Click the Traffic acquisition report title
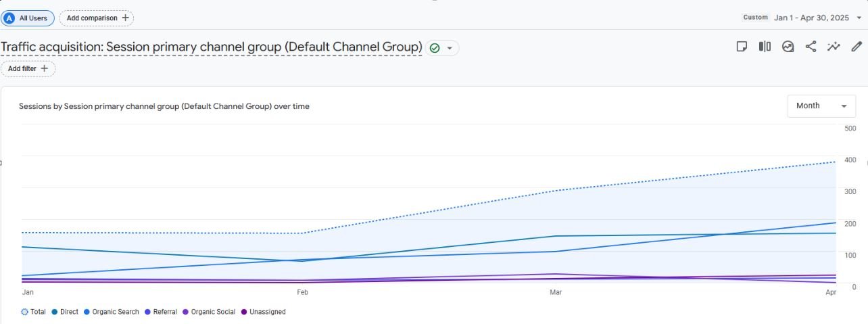 pos(212,47)
